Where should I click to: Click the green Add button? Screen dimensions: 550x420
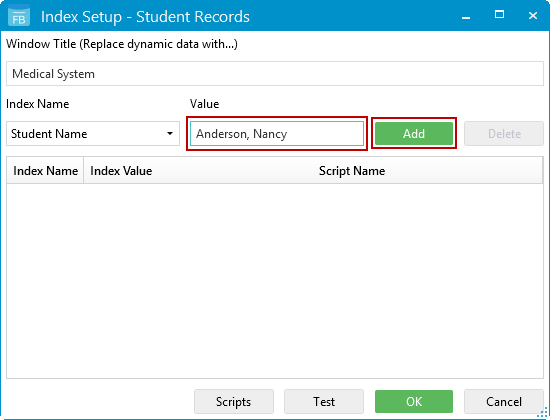click(x=414, y=133)
